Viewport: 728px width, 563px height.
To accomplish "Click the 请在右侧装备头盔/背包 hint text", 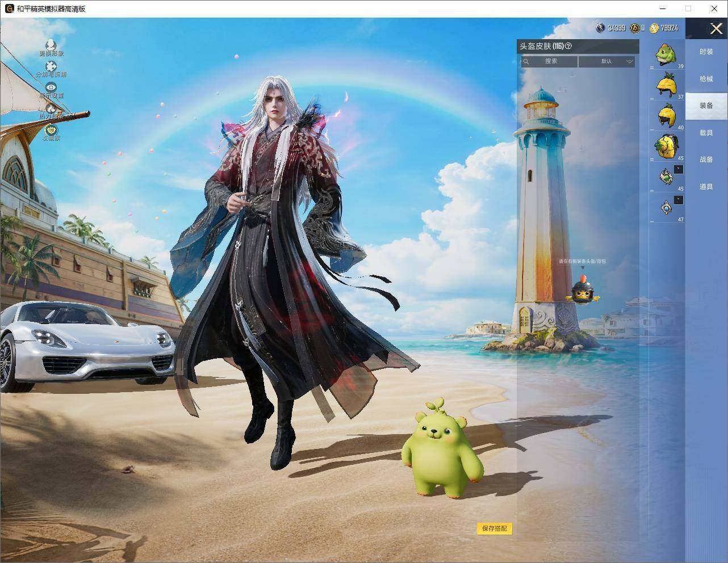I will click(581, 261).
